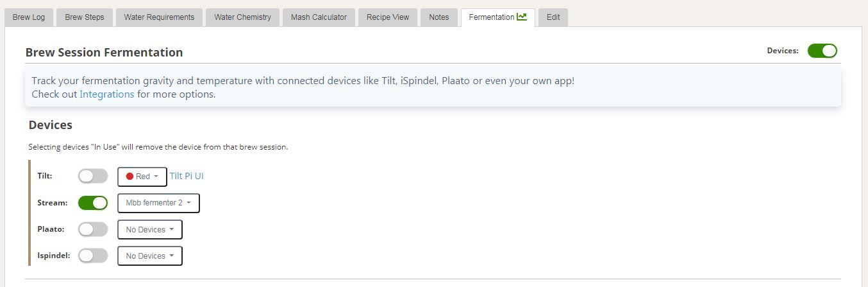
Task: Click the chart icon on Fermentation tab
Action: pyautogui.click(x=522, y=17)
